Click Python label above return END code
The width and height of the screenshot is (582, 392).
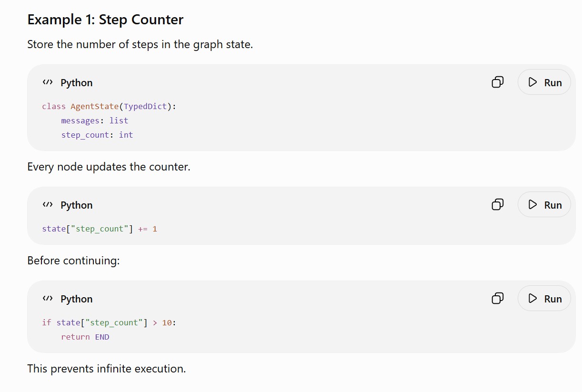pyautogui.click(x=77, y=299)
